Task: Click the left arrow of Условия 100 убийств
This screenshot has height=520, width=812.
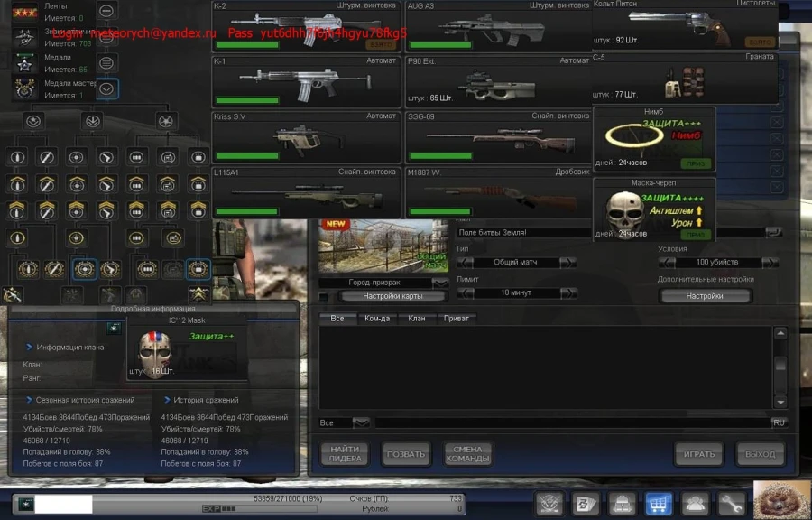Action: click(667, 263)
